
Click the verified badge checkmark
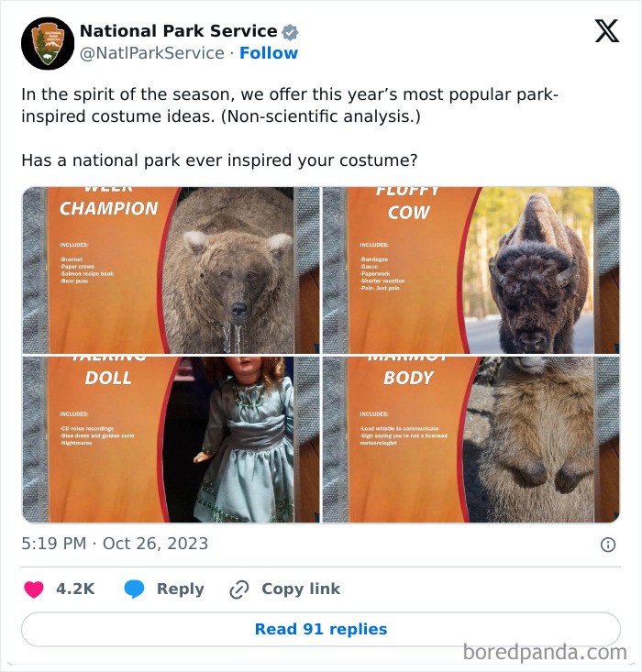coord(291,32)
